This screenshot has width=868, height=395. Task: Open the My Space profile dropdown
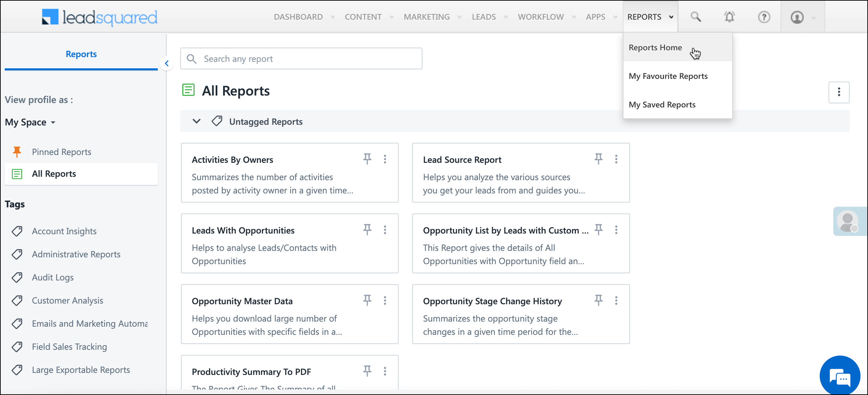tap(30, 122)
